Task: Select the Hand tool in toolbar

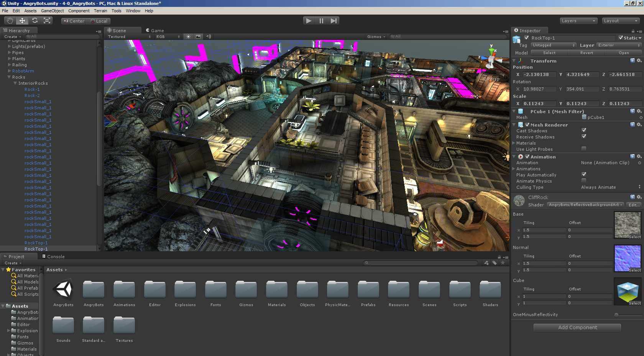Action: pos(10,21)
